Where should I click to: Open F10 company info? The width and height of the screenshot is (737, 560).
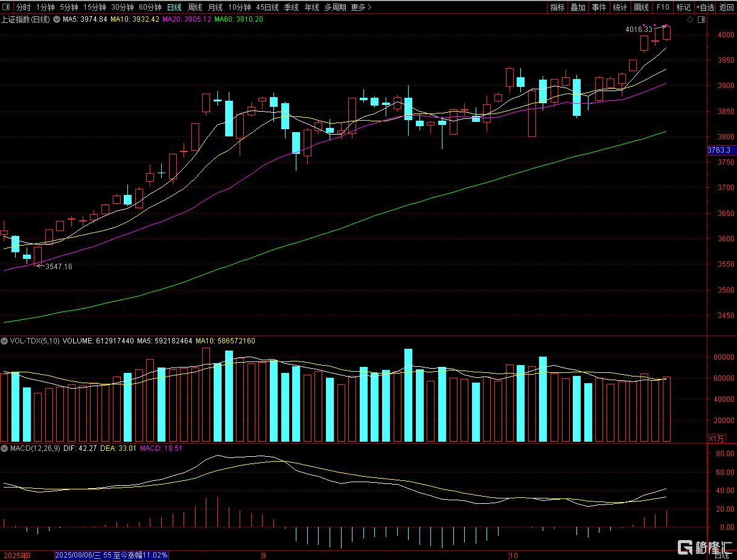(x=663, y=7)
